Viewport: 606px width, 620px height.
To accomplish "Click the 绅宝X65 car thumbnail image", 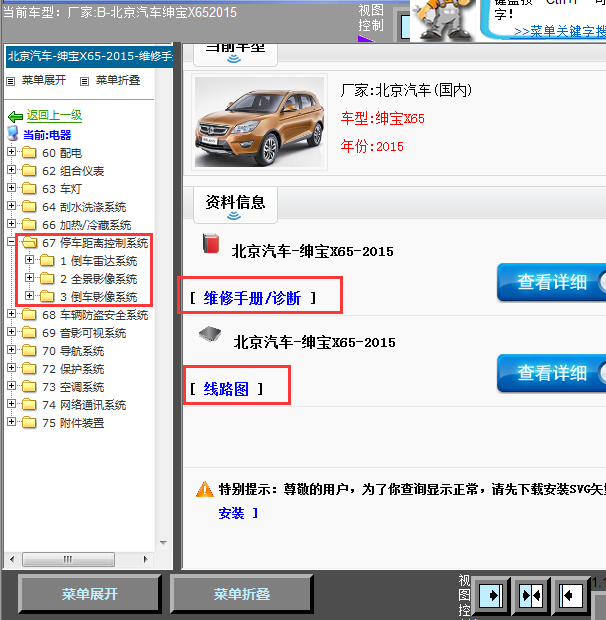I will click(259, 122).
